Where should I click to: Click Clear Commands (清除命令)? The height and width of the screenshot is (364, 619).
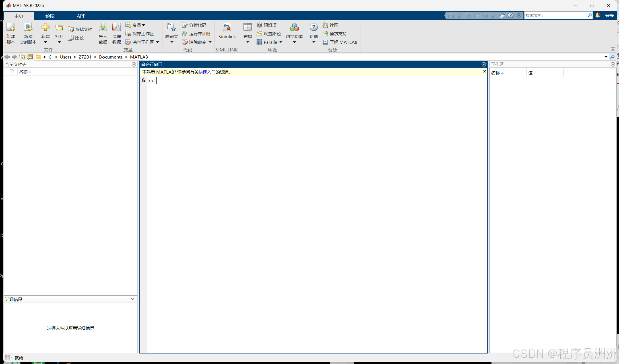(x=194, y=42)
